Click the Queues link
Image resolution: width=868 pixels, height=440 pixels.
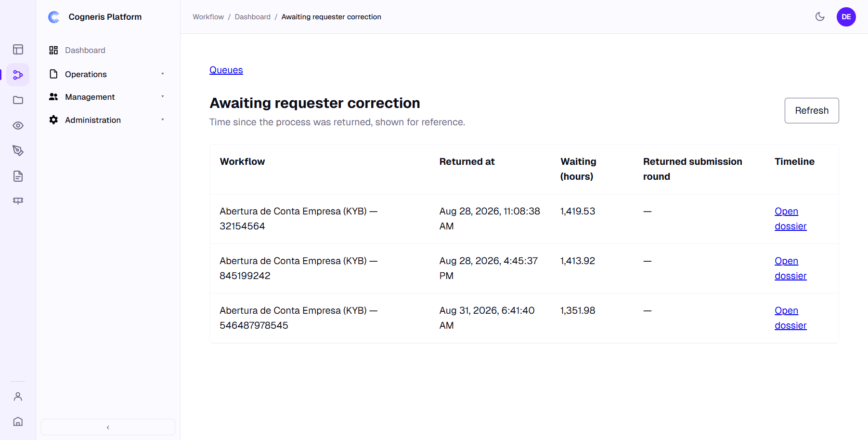226,70
